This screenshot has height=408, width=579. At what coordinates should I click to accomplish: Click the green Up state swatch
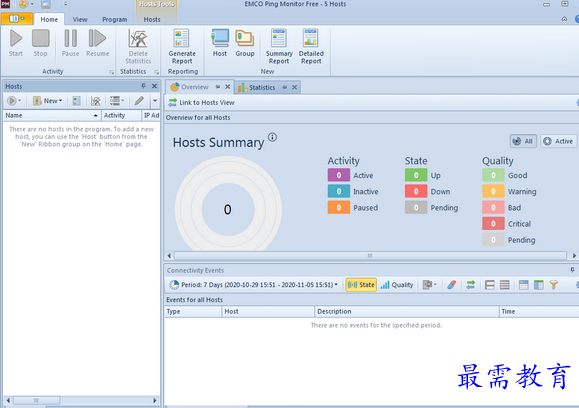click(416, 175)
